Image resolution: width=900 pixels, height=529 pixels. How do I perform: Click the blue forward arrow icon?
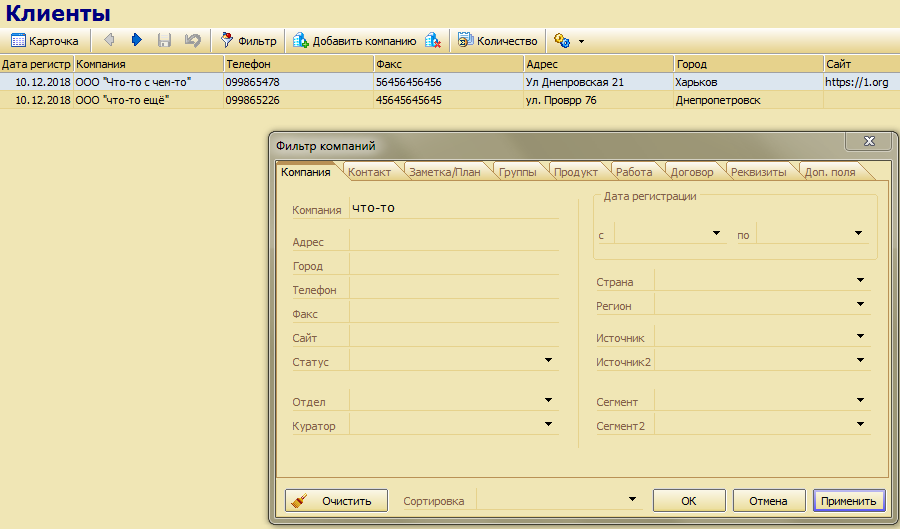137,41
